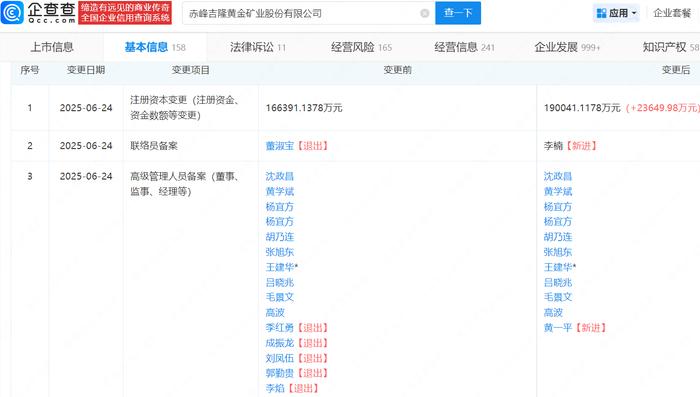Viewport: 700px width, 397px height.
Task: Open the 经营信息 tab
Action: pos(464,47)
